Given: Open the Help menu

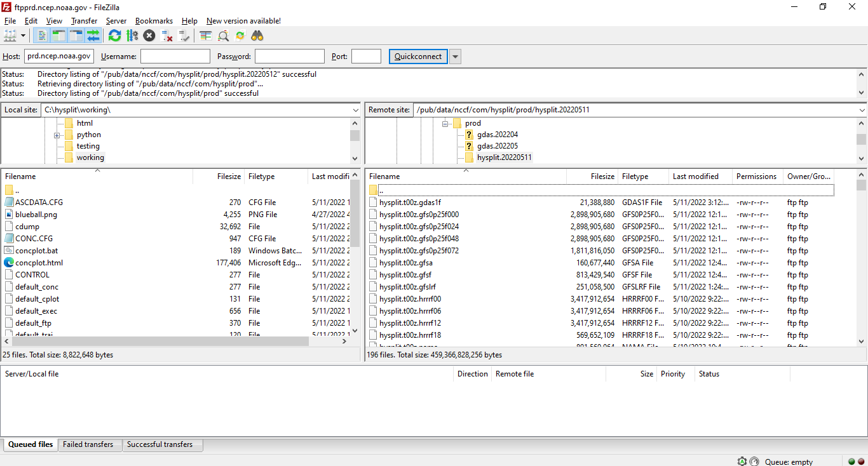Looking at the screenshot, I should pos(189,21).
